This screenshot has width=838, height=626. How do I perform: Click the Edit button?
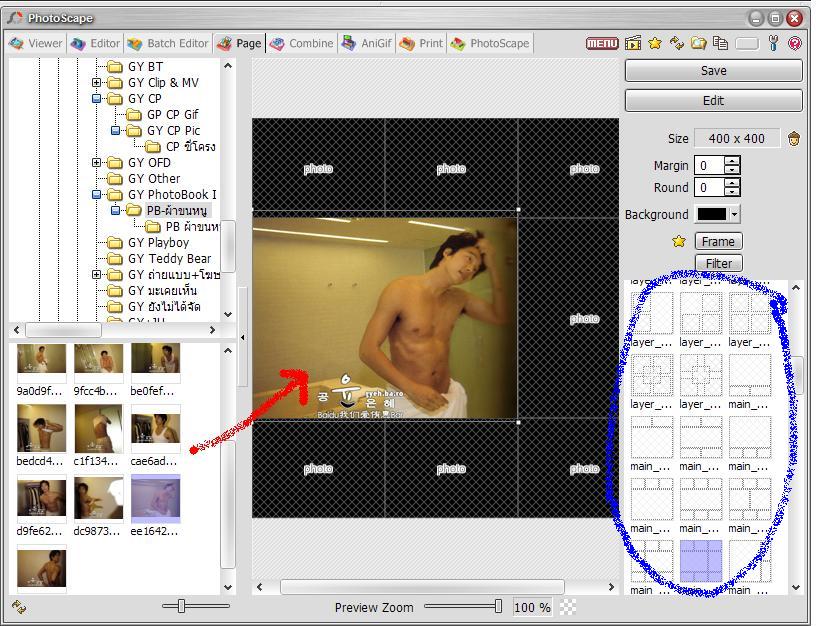point(713,101)
